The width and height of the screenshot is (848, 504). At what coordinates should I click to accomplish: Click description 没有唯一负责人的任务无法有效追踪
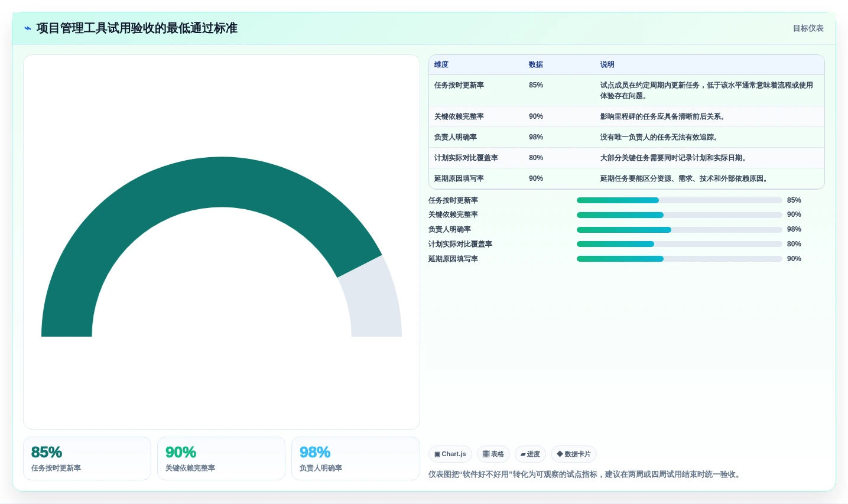coord(659,137)
